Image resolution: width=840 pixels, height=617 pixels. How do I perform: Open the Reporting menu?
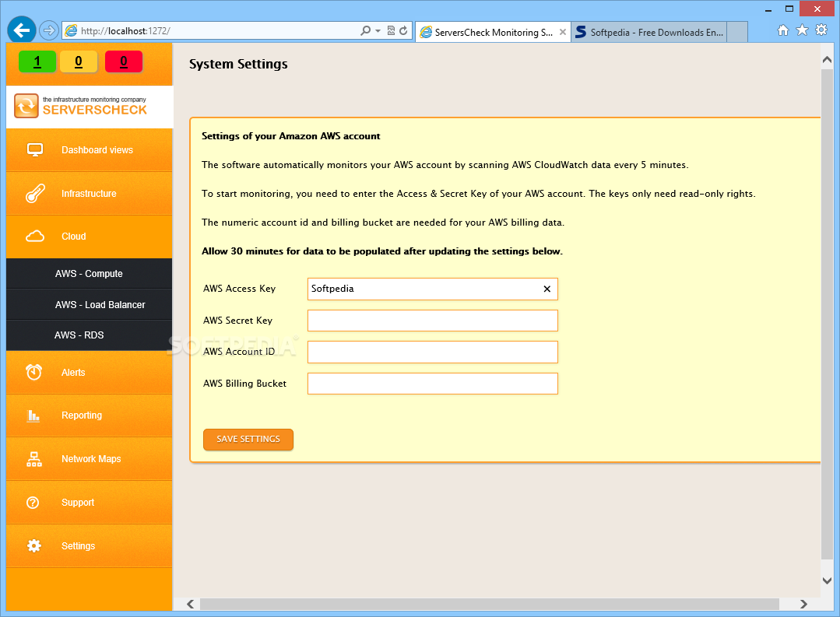(89, 415)
